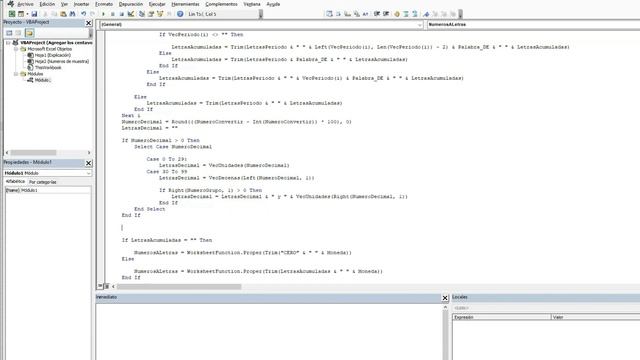640x360 pixels.
Task: Open Help with the blue question mark icon
Action: coord(180,14)
